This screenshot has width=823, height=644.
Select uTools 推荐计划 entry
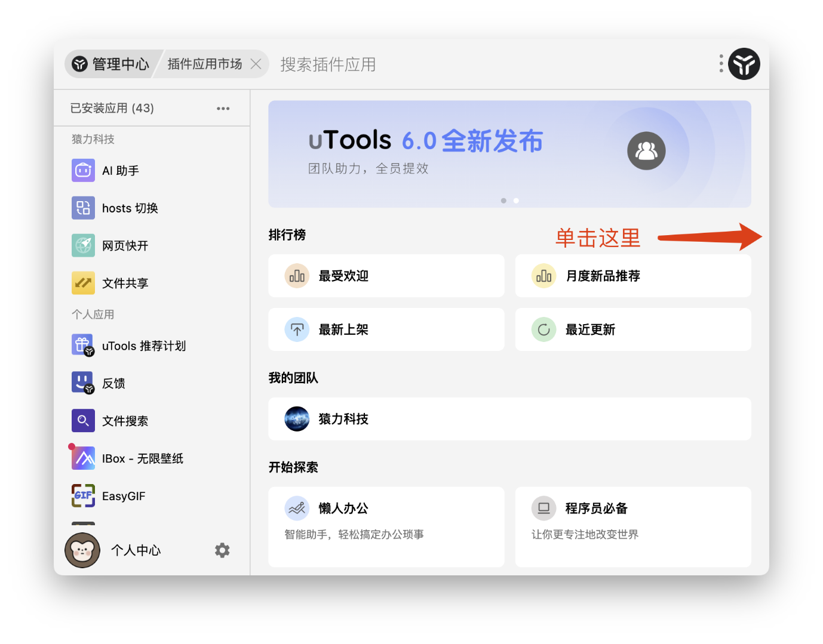152,346
